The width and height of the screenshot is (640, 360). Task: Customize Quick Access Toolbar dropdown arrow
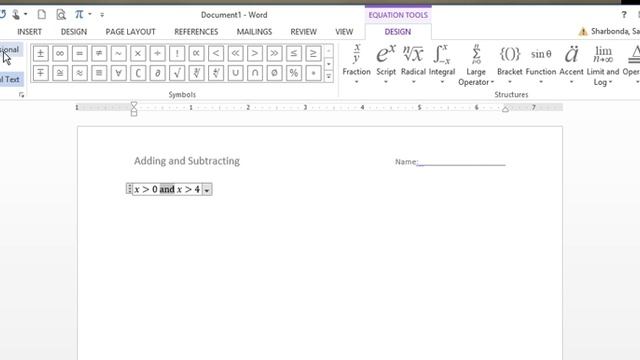click(102, 15)
